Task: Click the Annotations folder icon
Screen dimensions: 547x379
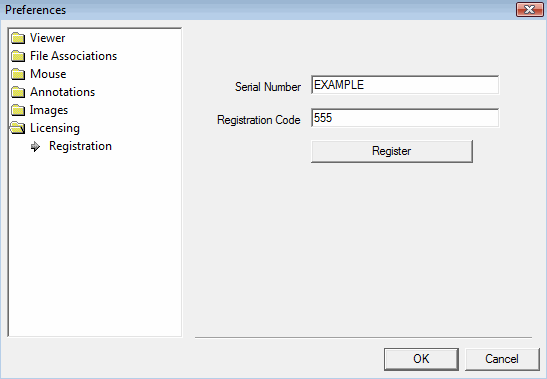Action: point(18,92)
